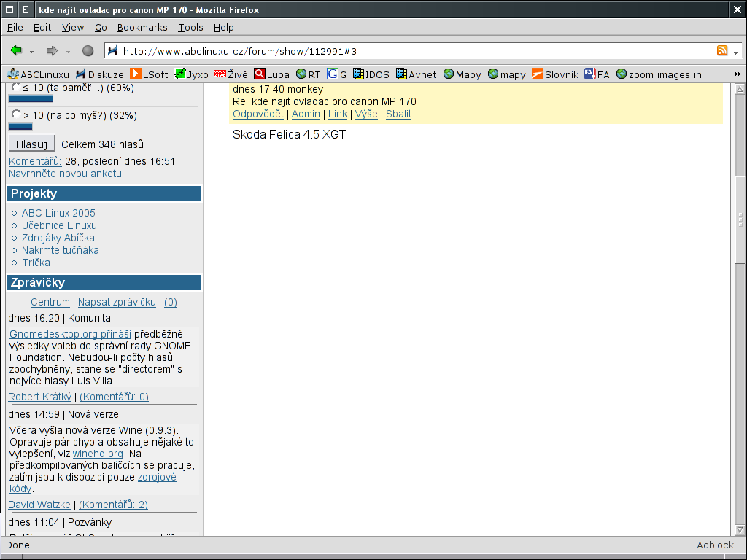Click the Forward arrow button

52,51
